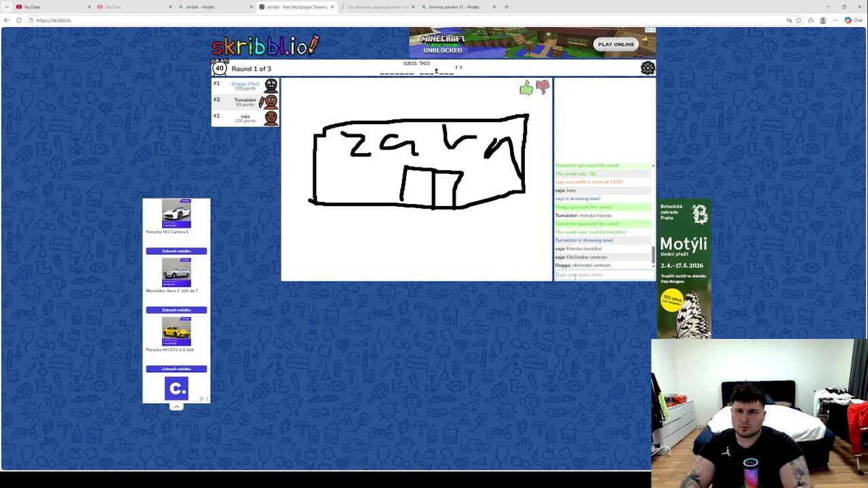Image resolution: width=868 pixels, height=488 pixels.
Task: Click the skribbl.io logo
Action: (x=264, y=45)
